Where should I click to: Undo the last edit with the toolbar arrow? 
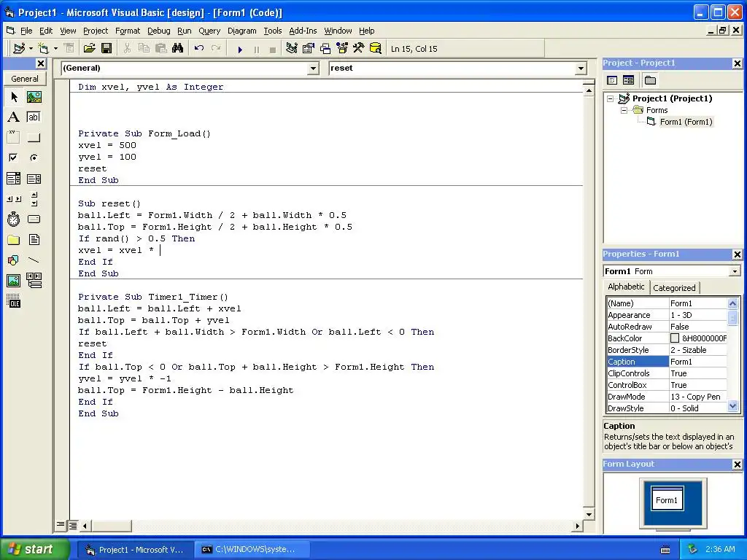click(x=199, y=48)
